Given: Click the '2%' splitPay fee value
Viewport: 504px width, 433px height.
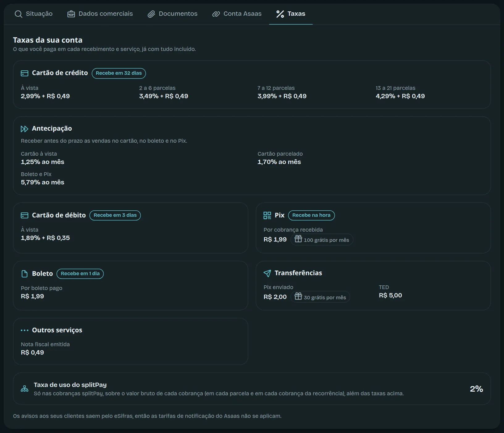Looking at the screenshot, I should 477,389.
